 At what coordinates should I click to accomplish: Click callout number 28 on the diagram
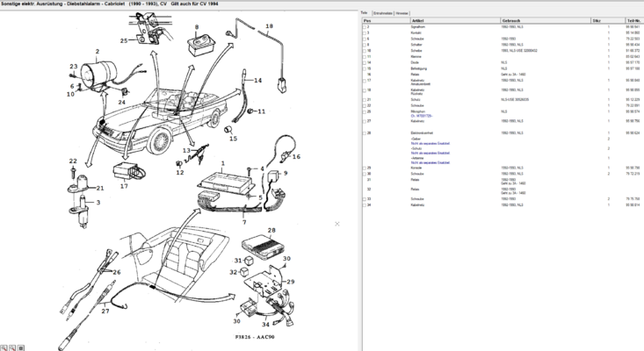[x=271, y=231]
